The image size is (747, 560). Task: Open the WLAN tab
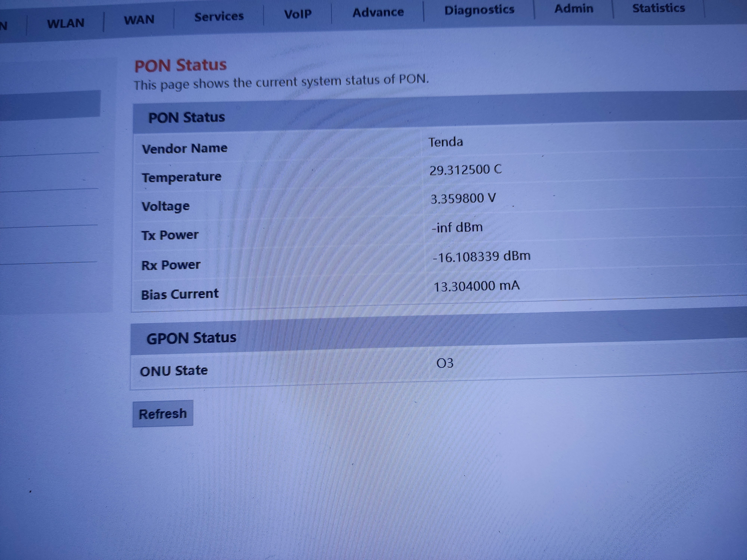(x=66, y=24)
